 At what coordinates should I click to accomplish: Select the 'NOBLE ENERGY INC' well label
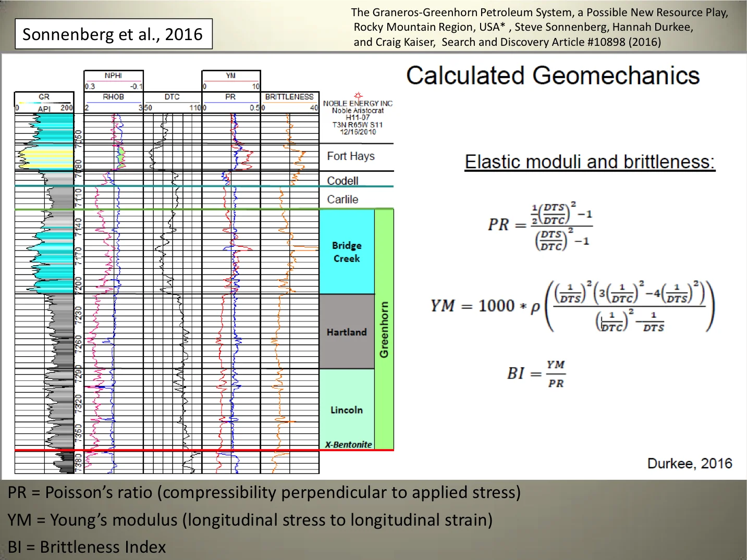coord(358,104)
